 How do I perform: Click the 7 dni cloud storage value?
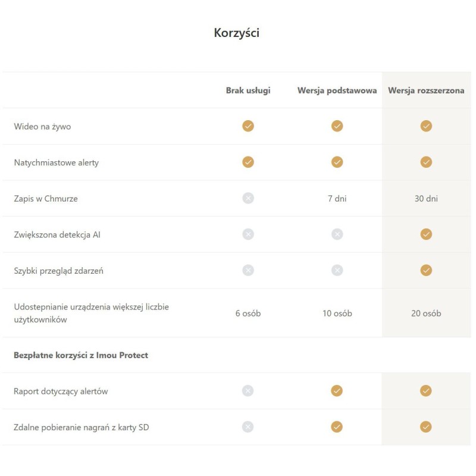coord(337,199)
